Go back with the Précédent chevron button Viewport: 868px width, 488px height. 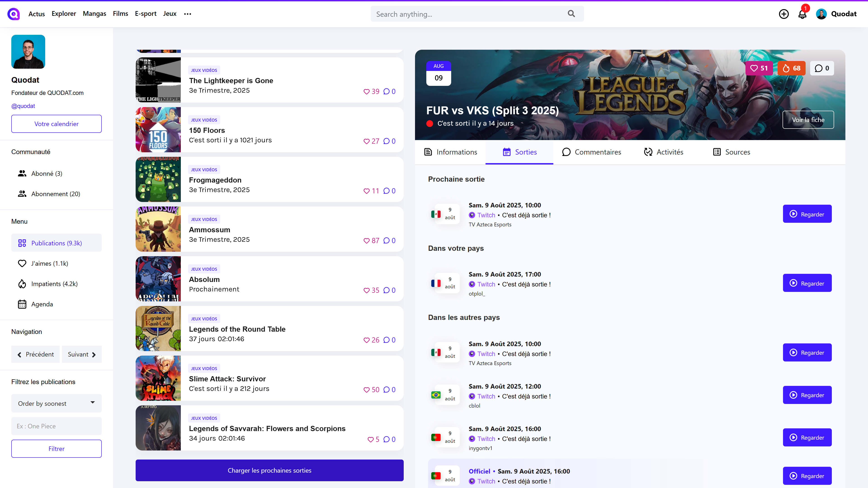[x=35, y=354]
